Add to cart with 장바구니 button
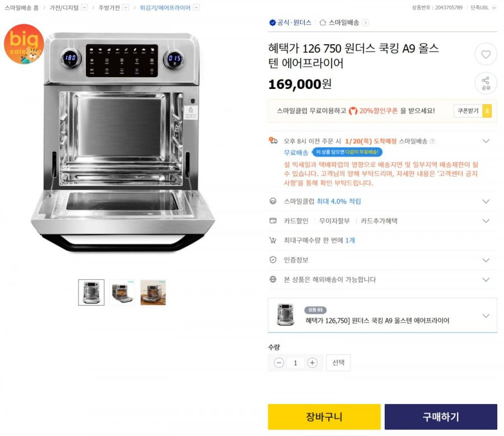The width and height of the screenshot is (504, 436). pyautogui.click(x=324, y=417)
